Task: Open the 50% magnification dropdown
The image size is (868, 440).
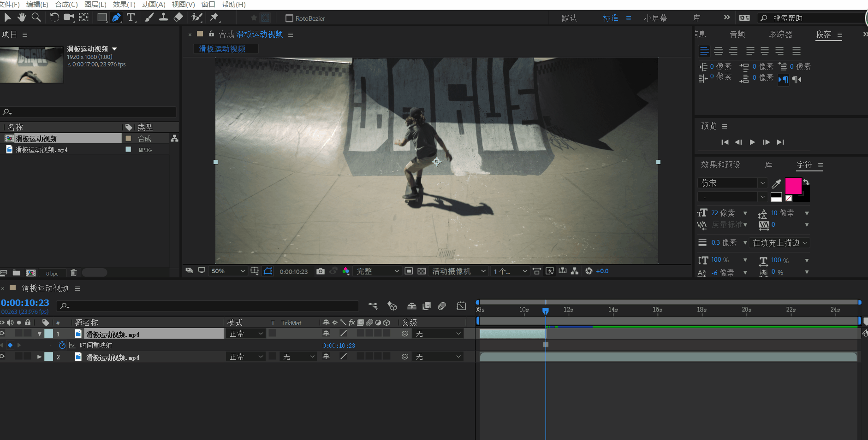Action: click(x=228, y=271)
